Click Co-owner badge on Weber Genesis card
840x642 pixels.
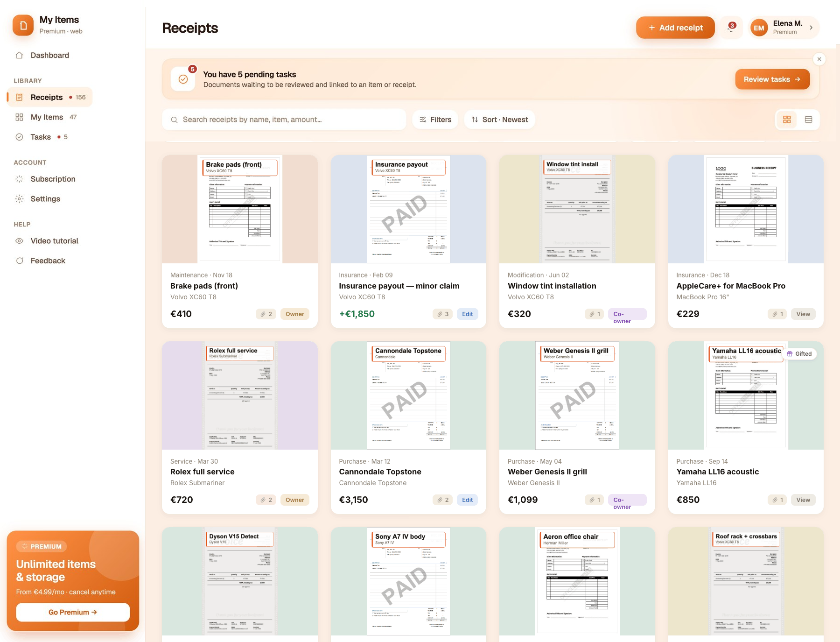[627, 500]
